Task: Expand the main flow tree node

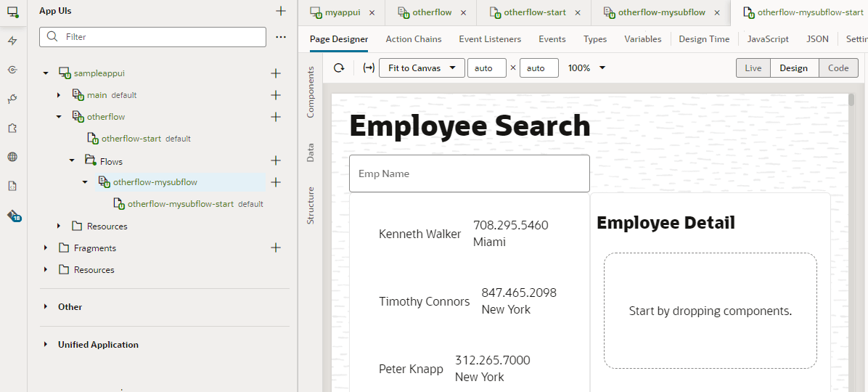Action: pyautogui.click(x=59, y=95)
